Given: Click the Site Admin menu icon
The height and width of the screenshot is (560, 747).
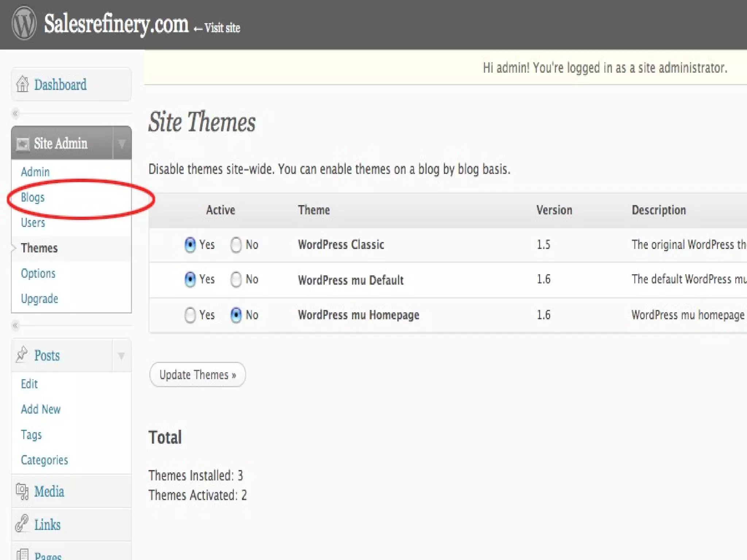Looking at the screenshot, I should pyautogui.click(x=23, y=144).
